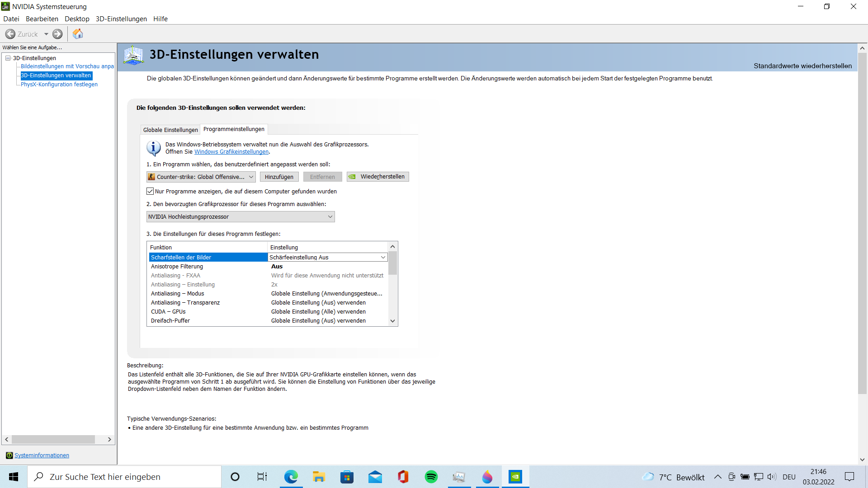
Task: Click the settings list scroll down arrow
Action: click(392, 321)
